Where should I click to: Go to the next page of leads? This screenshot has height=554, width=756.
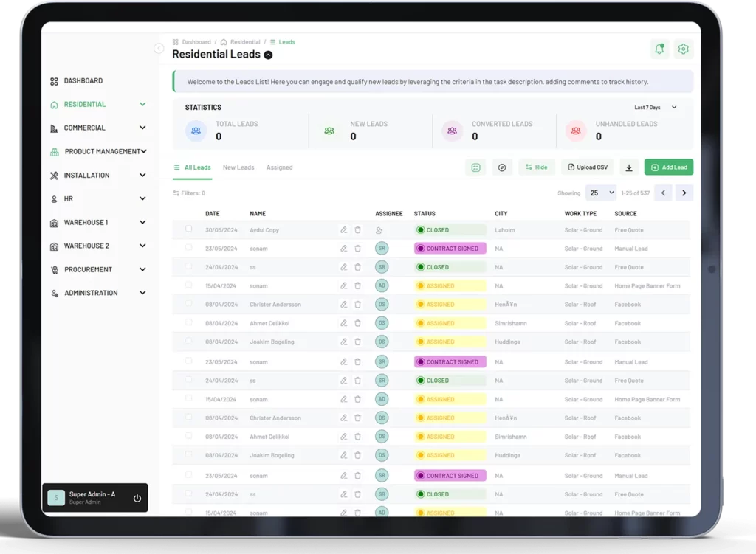(x=684, y=193)
